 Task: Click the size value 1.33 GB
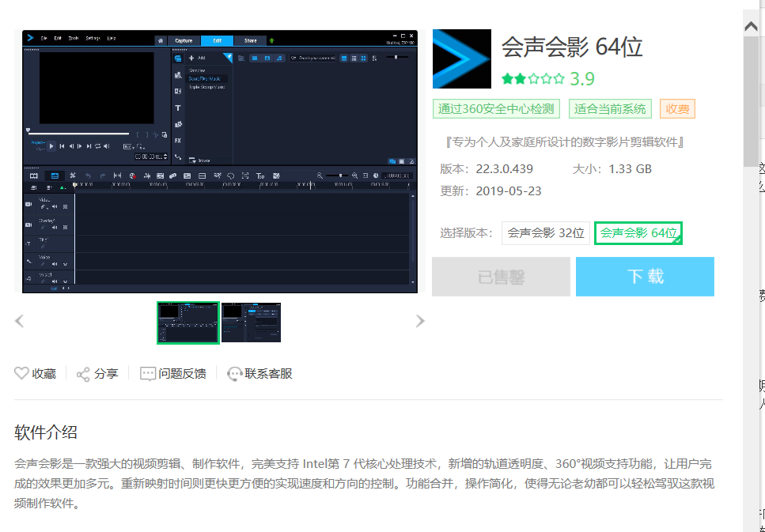630,169
